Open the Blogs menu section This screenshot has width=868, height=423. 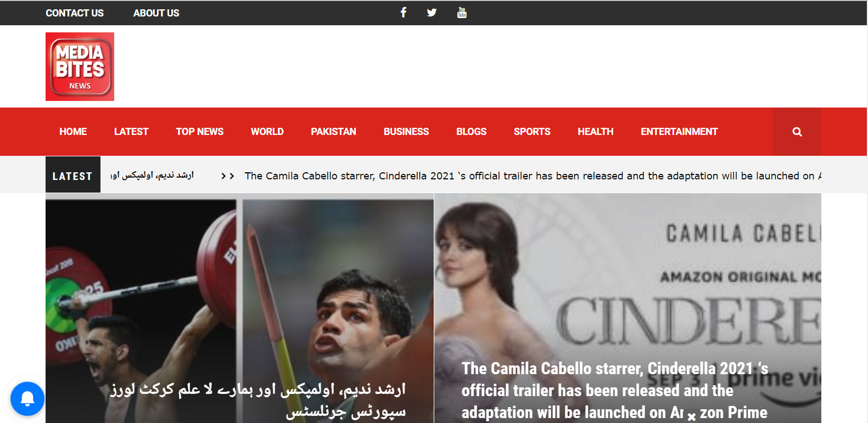pos(471,132)
